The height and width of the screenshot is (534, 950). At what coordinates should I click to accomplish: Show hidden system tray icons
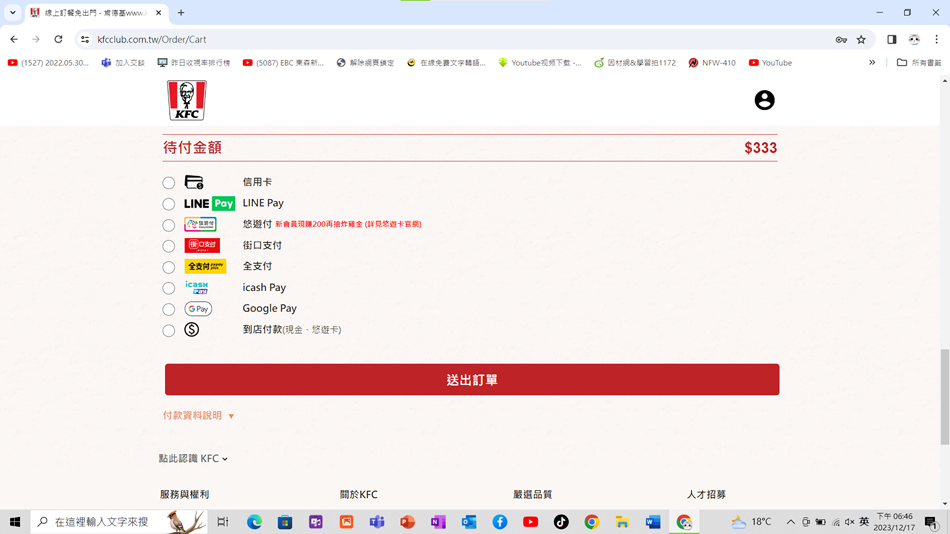(790, 522)
